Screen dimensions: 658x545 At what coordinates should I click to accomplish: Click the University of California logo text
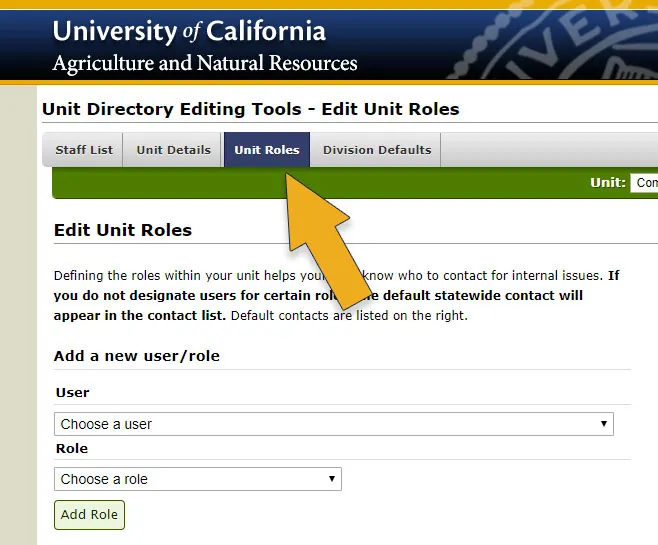point(189,31)
